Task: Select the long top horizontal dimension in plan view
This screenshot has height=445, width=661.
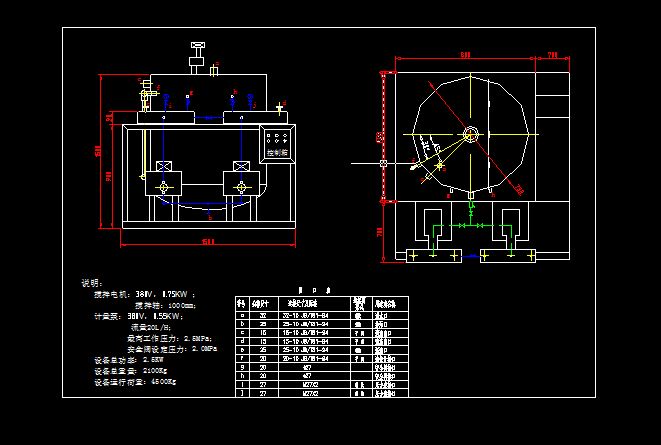Action: [465, 55]
